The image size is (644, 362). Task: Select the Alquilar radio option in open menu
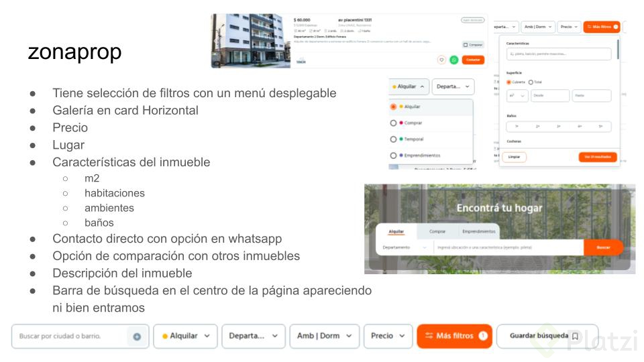(393, 107)
